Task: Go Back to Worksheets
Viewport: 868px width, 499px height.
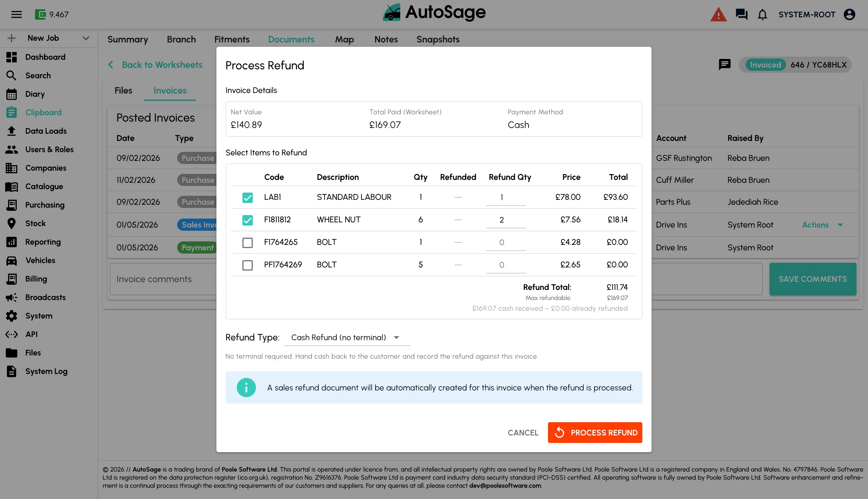Action: 155,64
